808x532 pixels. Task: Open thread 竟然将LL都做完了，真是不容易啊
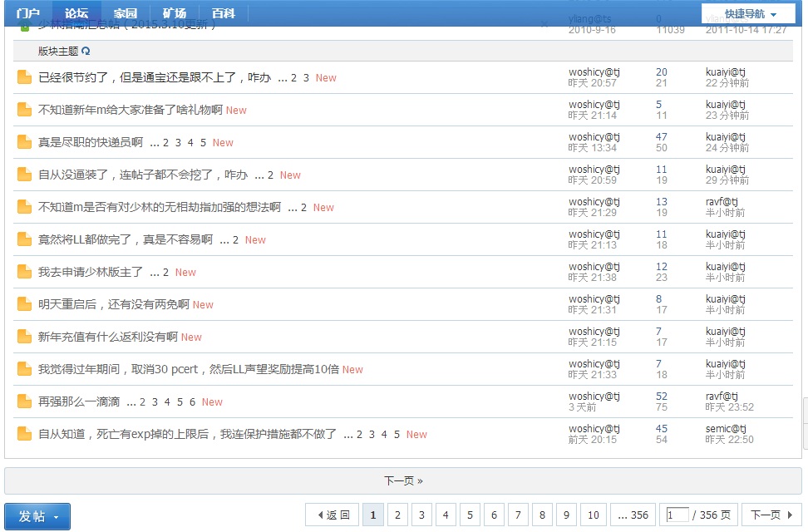pyautogui.click(x=126, y=239)
